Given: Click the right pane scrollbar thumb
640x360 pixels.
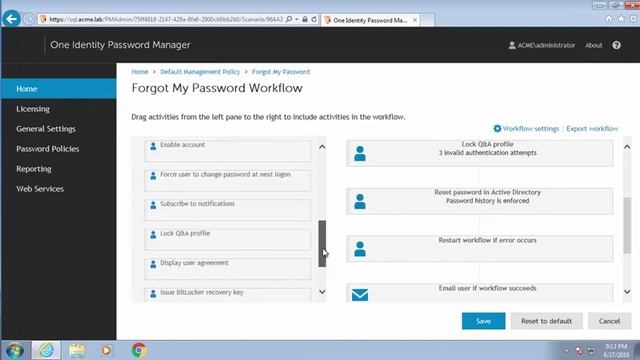Looking at the screenshot, I should click(627, 225).
